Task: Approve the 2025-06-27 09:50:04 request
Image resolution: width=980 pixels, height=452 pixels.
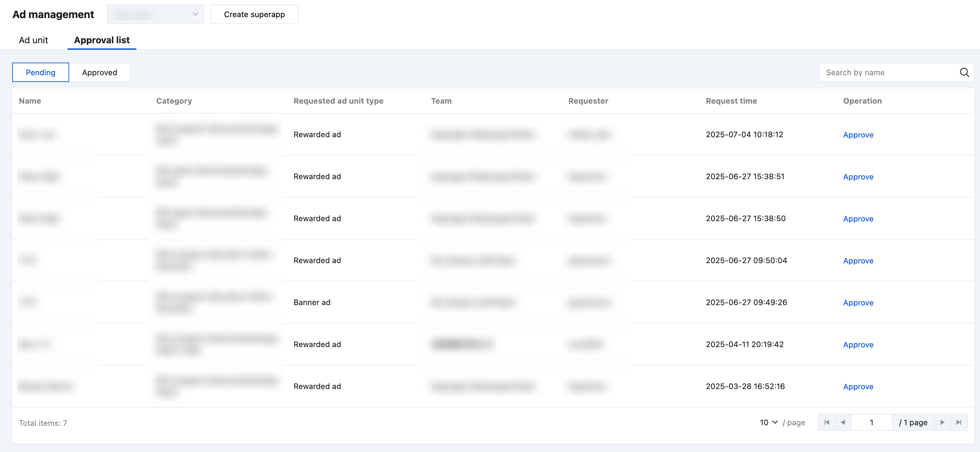Action: point(858,261)
